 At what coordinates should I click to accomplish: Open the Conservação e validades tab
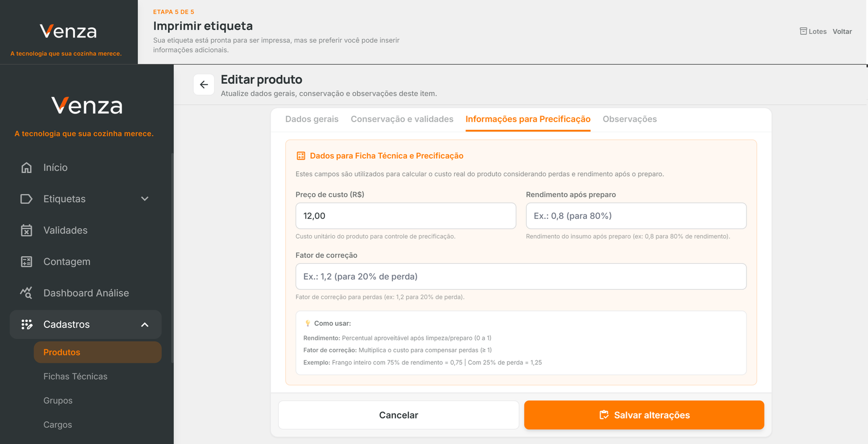click(x=402, y=119)
